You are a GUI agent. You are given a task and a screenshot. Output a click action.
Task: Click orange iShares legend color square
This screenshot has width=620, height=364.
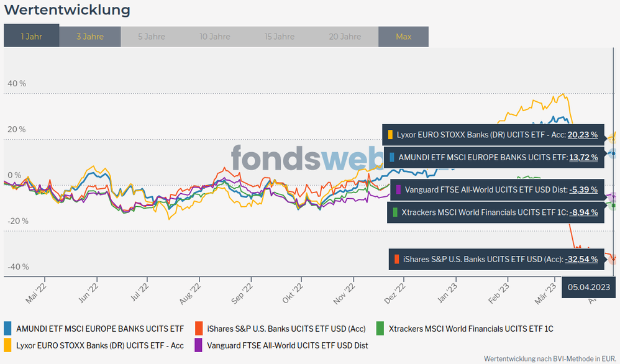coord(199,328)
